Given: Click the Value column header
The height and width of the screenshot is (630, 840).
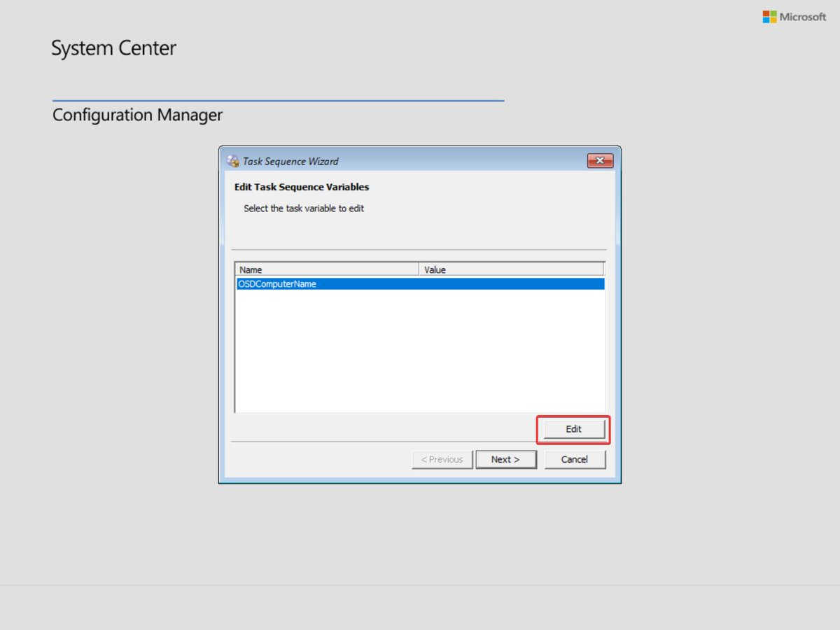Looking at the screenshot, I should pyautogui.click(x=511, y=269).
